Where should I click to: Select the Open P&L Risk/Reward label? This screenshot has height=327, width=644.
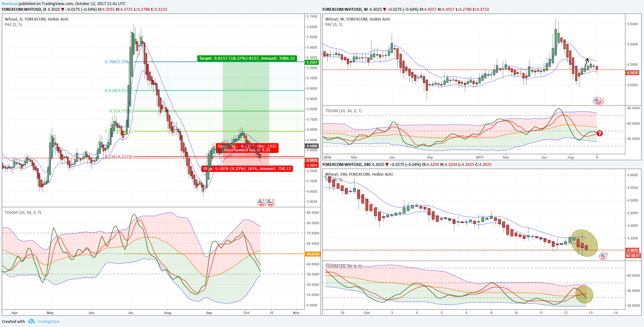[247, 148]
